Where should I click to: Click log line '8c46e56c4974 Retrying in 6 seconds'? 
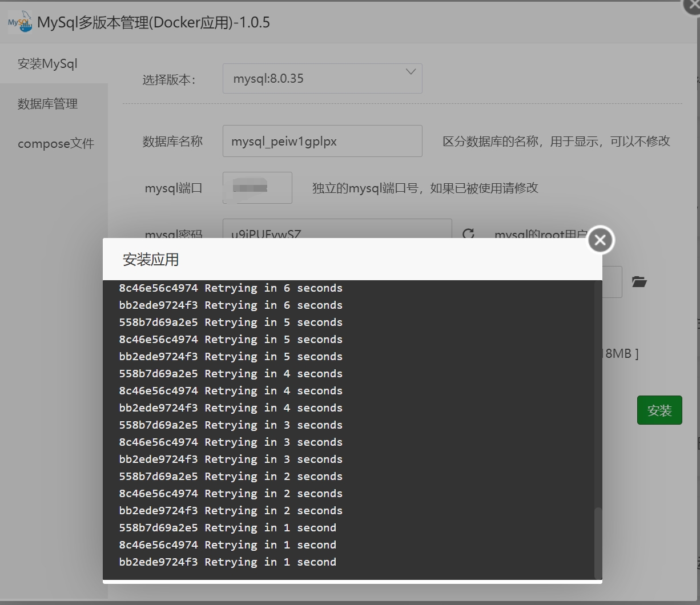click(x=231, y=288)
